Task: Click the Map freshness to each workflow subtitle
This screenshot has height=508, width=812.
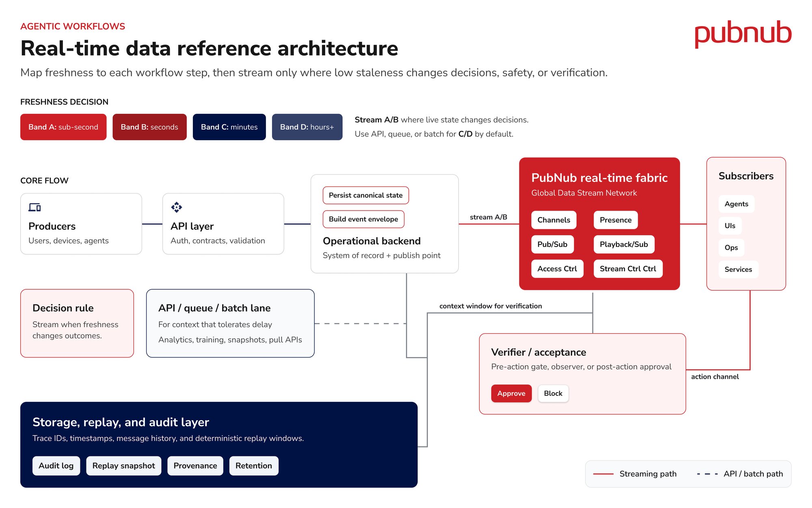Action: pos(314,73)
